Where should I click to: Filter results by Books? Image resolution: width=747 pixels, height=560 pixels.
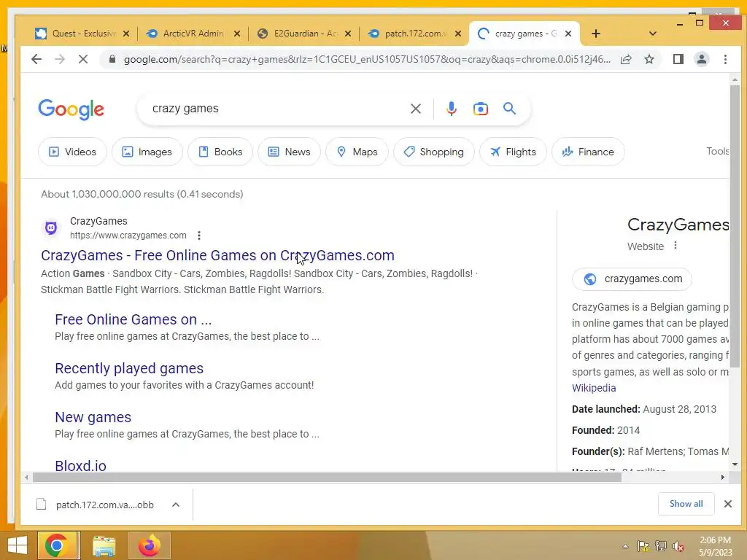click(220, 152)
